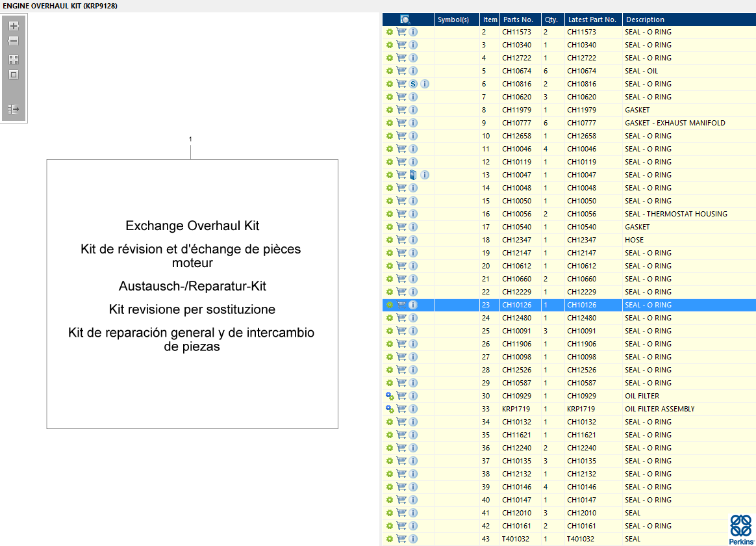Viewport: 756px width, 546px height.
Task: Sort by the Symbol(s) column header
Action: pyautogui.click(x=456, y=19)
